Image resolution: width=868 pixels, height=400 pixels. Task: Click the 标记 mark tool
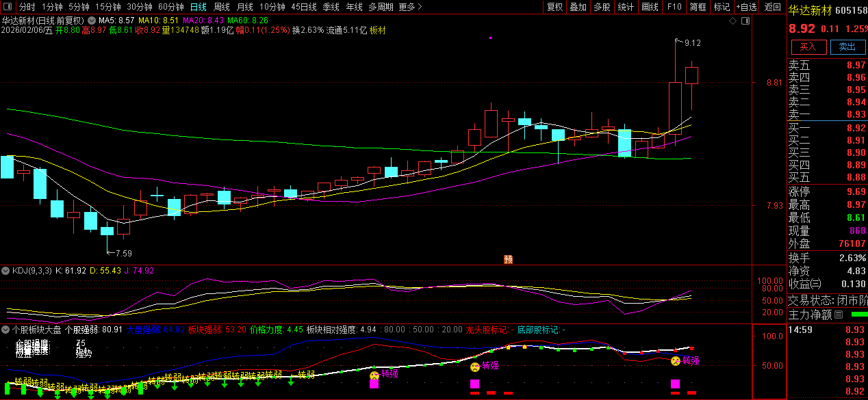(x=722, y=7)
